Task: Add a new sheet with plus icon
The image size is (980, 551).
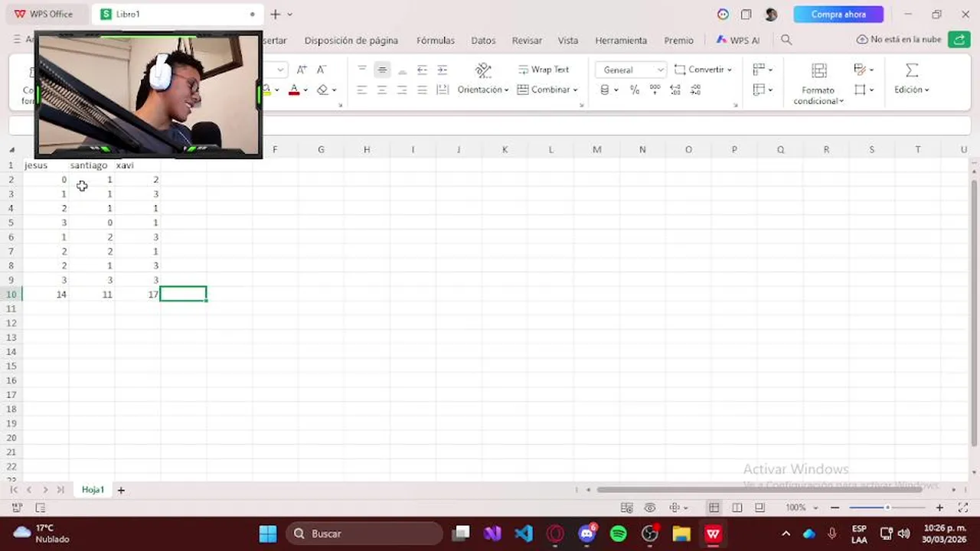Action: 121,490
